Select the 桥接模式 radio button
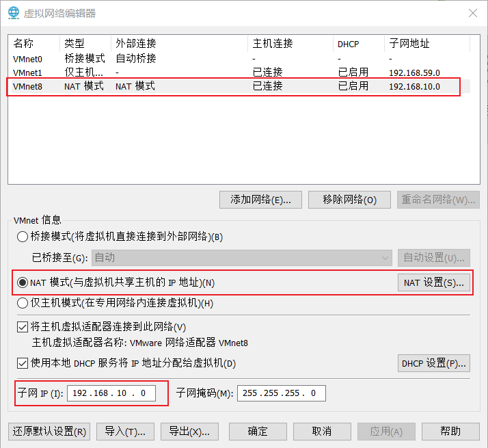Screen dimensions: 488x448 point(23,237)
